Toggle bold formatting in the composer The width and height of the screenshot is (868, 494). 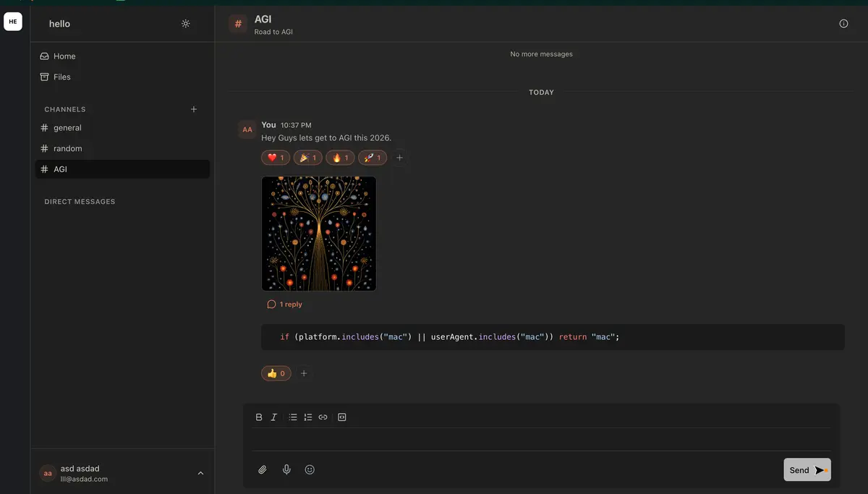(x=258, y=417)
